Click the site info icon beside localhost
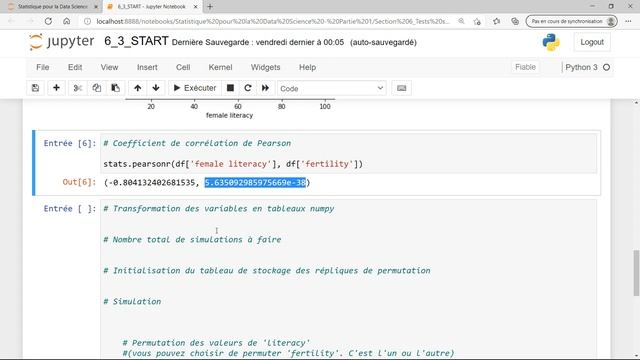This screenshot has height=360, width=640. click(x=87, y=21)
